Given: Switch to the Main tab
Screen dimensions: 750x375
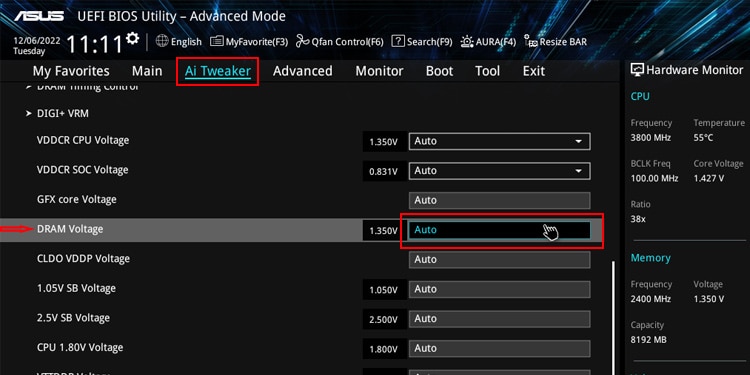Looking at the screenshot, I should coord(147,71).
